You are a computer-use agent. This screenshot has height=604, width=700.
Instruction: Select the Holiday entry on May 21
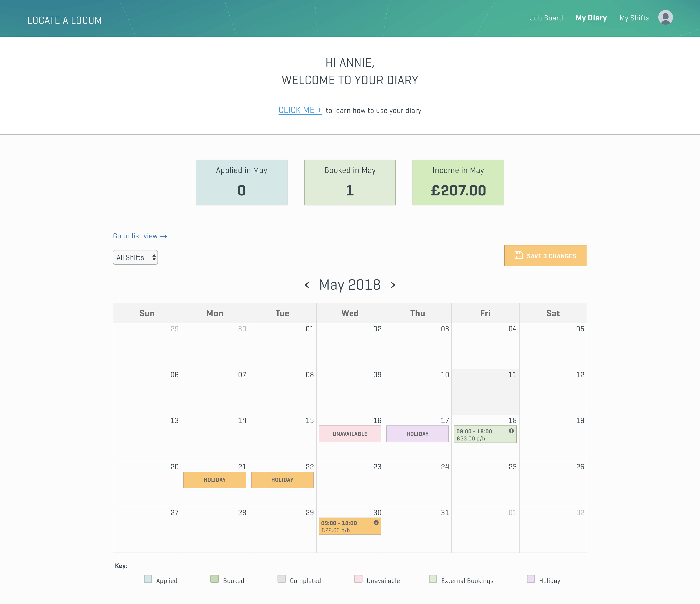215,480
